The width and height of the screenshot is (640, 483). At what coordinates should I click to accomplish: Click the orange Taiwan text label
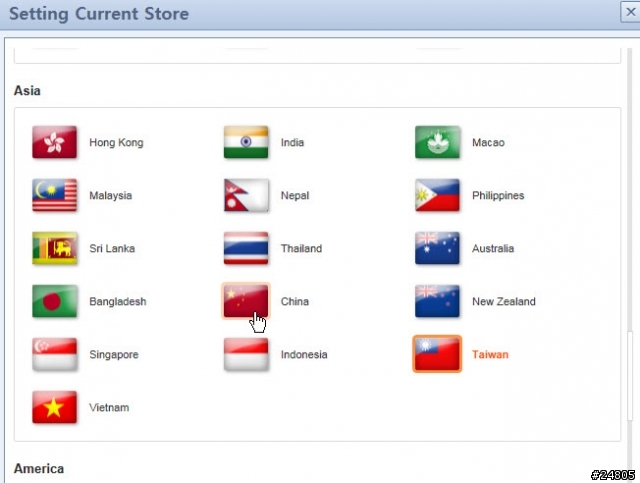490,355
